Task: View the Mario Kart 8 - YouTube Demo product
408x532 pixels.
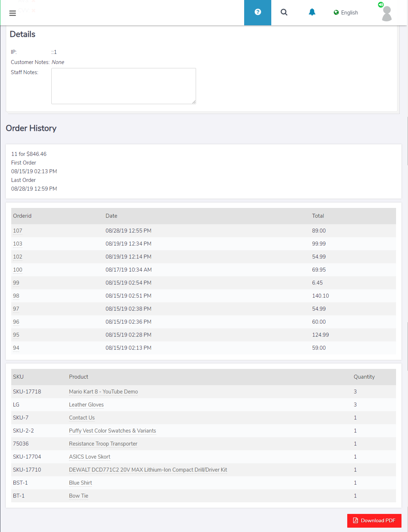Action: click(103, 392)
